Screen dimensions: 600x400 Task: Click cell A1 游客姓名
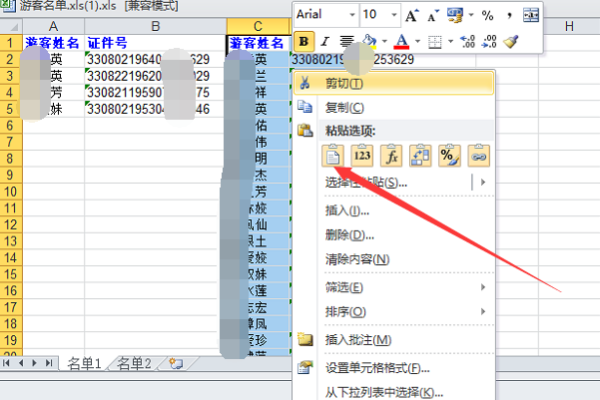(54, 43)
